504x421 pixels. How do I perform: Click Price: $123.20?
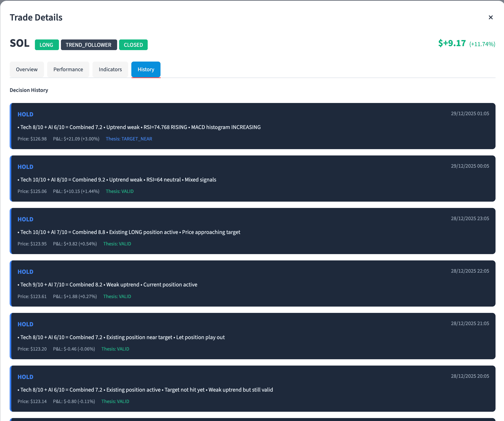pyautogui.click(x=32, y=349)
